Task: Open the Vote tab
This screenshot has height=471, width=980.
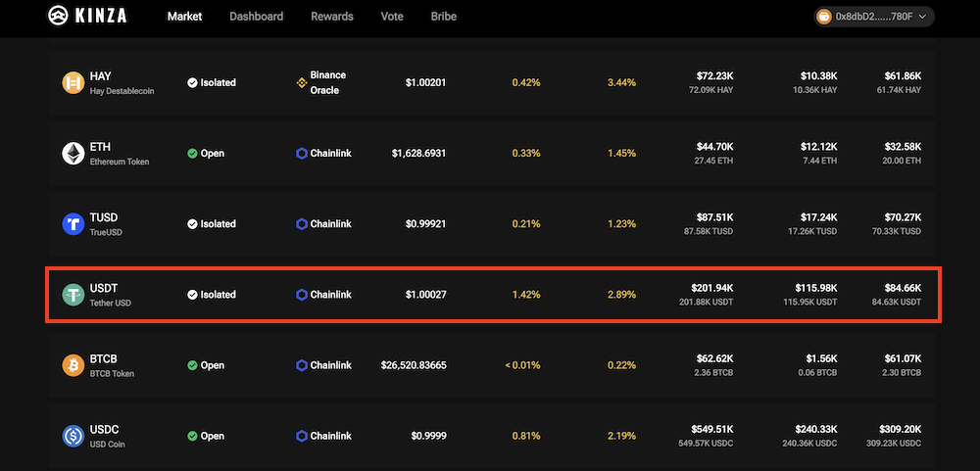Action: click(x=392, y=17)
